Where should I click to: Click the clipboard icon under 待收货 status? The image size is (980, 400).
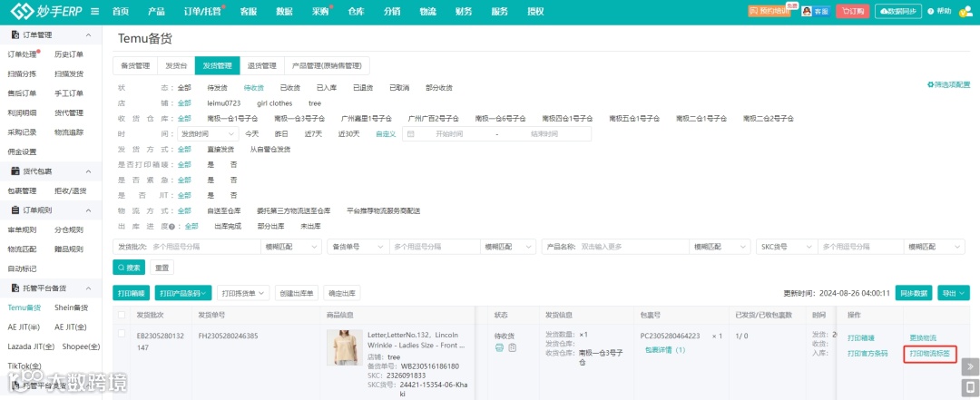click(x=513, y=348)
